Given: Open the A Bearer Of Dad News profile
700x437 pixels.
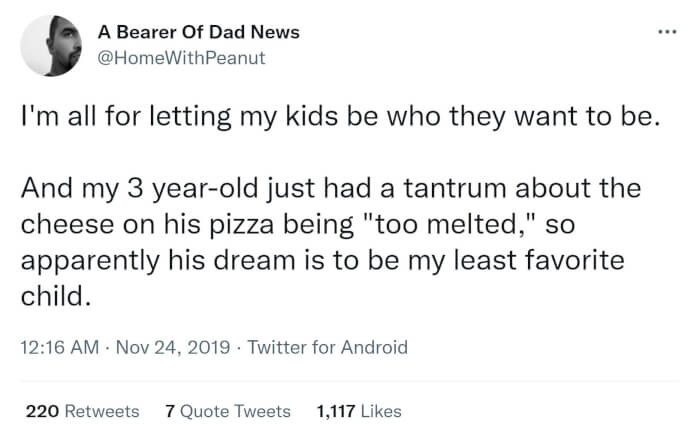Looking at the screenshot, I should click(198, 32).
